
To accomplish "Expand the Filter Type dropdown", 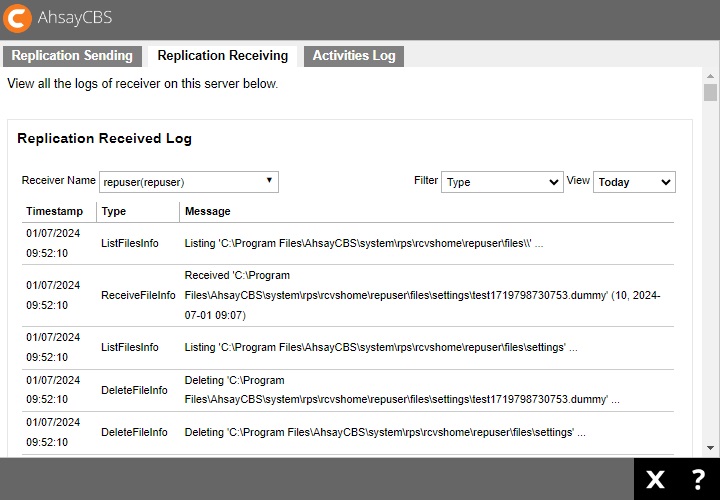I will tap(502, 182).
